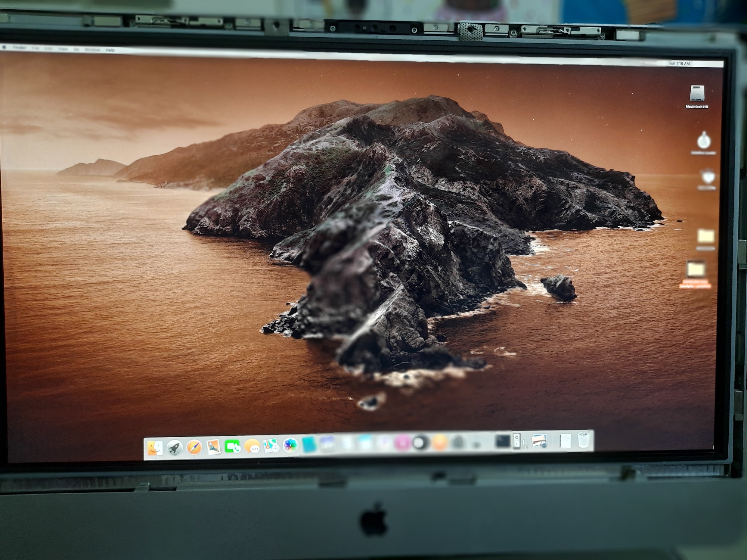
Task: Open the Apple menu
Action: [x=4, y=47]
